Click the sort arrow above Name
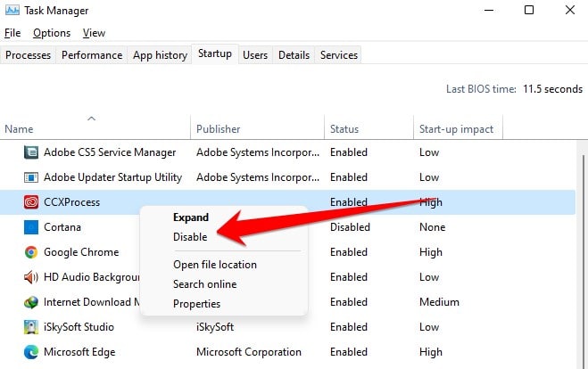The image size is (588, 369). click(92, 119)
